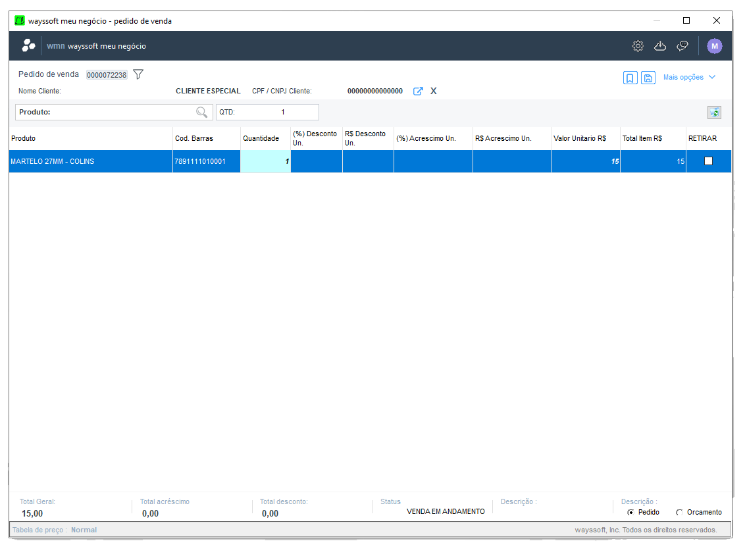Screen dimensions: 745x560
Task: Click the RETIRAR column header
Action: pos(708,138)
